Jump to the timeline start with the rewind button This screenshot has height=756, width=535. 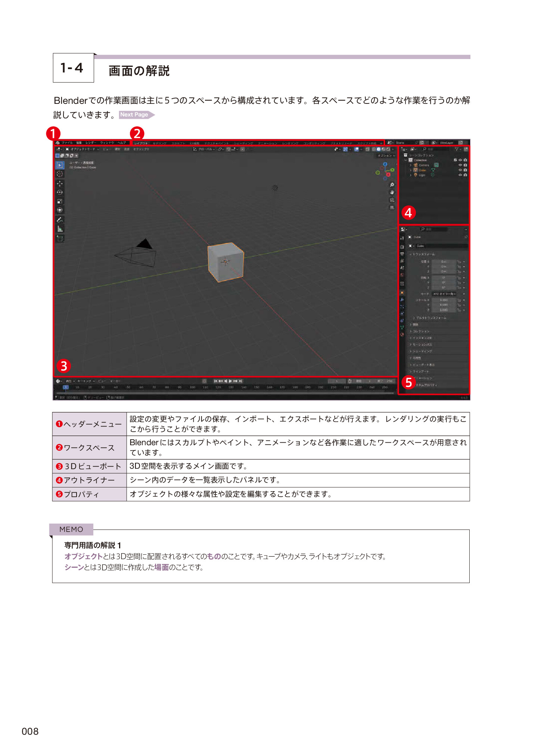tap(215, 381)
